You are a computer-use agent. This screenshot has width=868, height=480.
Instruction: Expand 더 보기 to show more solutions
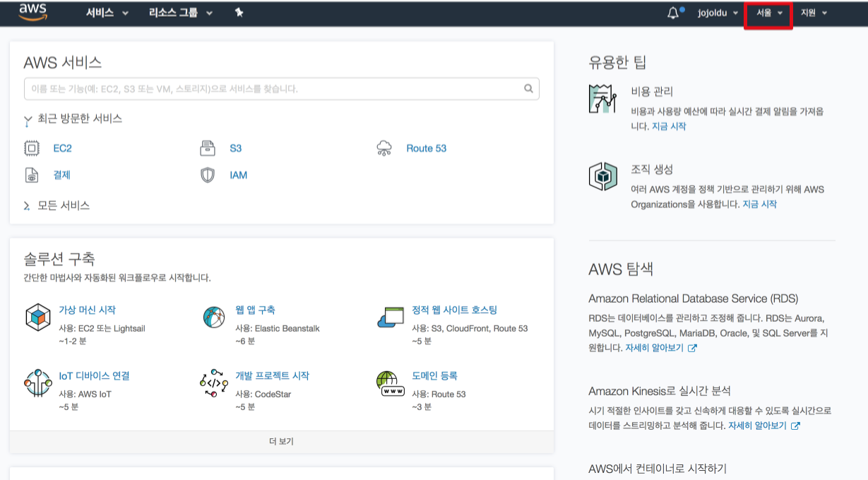pyautogui.click(x=281, y=442)
